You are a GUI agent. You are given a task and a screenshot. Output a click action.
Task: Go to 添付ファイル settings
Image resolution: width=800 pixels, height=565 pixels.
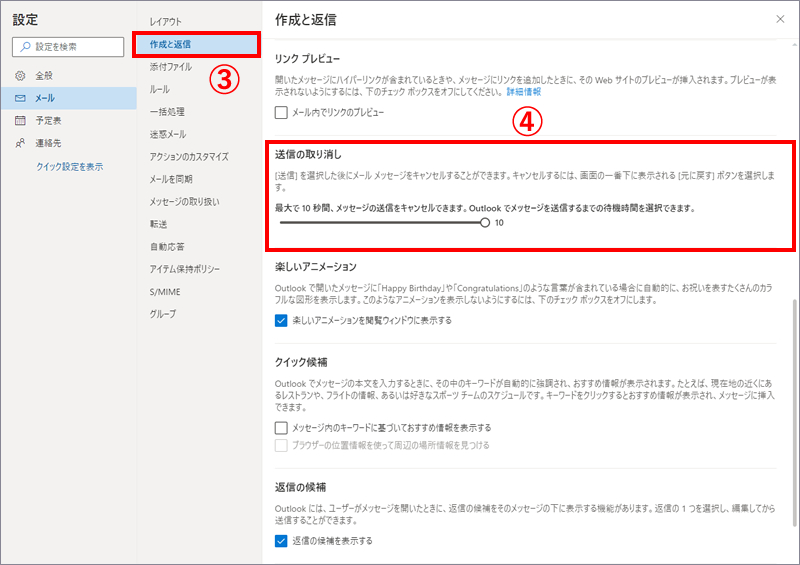point(171,66)
